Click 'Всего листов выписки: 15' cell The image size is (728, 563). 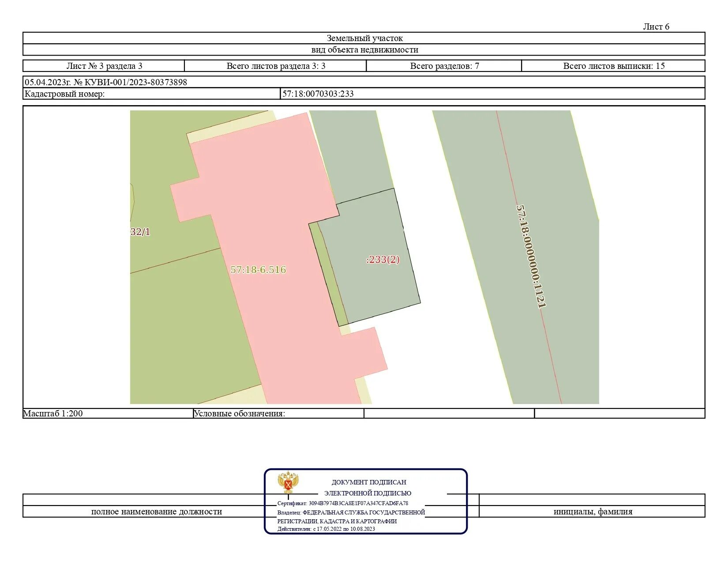point(614,66)
